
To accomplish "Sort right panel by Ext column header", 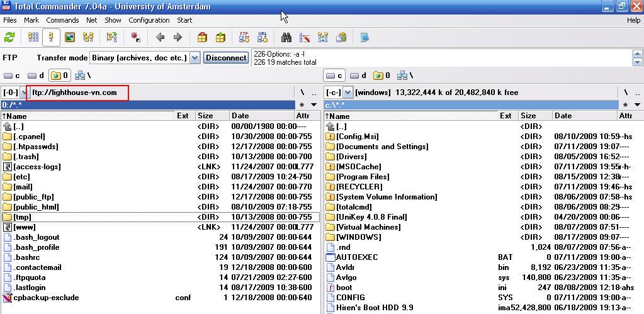I will pos(506,116).
